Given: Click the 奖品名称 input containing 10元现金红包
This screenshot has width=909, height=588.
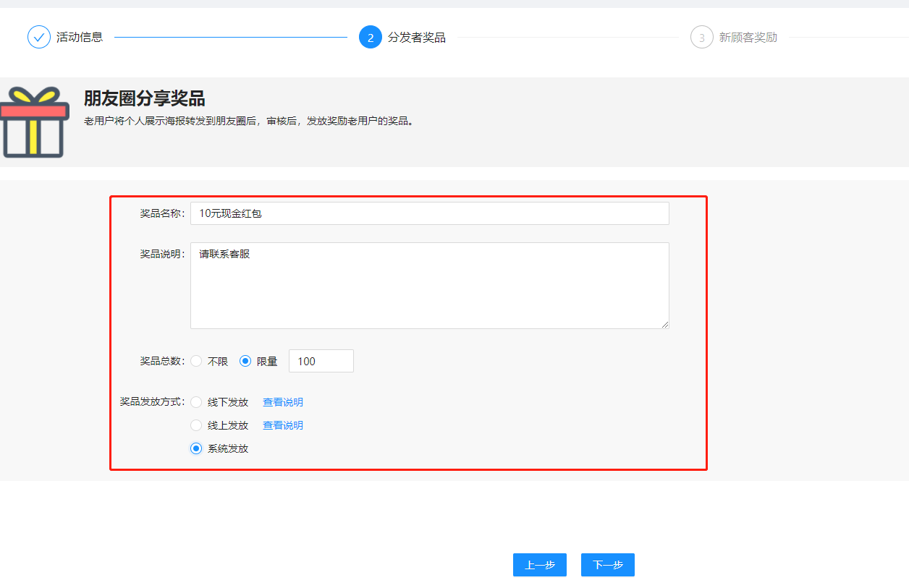Looking at the screenshot, I should click(429, 213).
